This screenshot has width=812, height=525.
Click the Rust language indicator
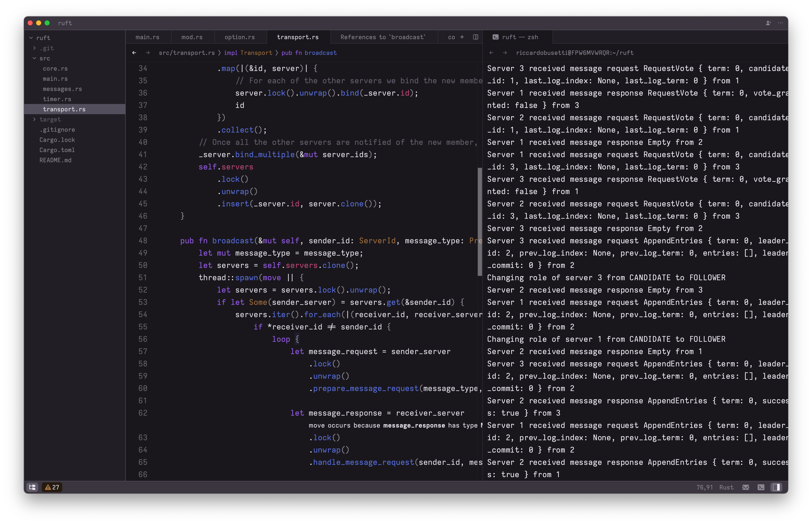[x=726, y=487]
